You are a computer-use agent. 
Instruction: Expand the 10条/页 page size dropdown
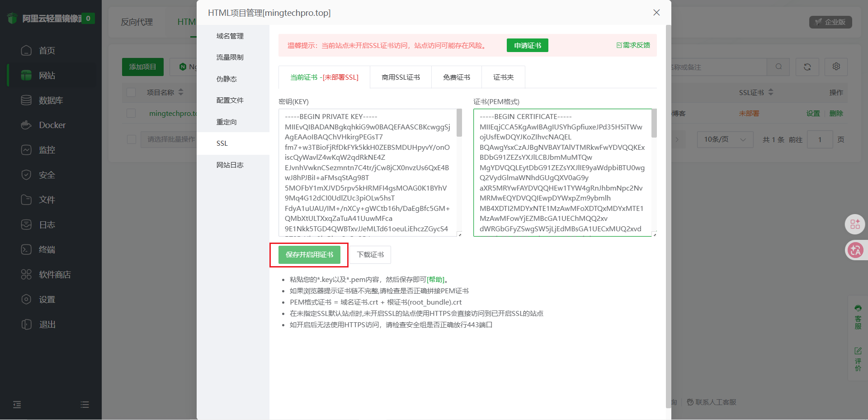725,139
